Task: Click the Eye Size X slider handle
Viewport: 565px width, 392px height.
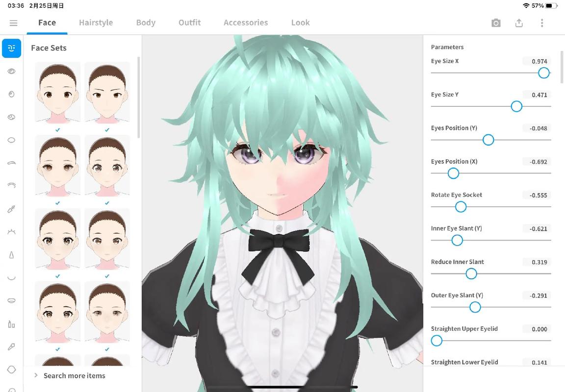Action: click(x=543, y=73)
